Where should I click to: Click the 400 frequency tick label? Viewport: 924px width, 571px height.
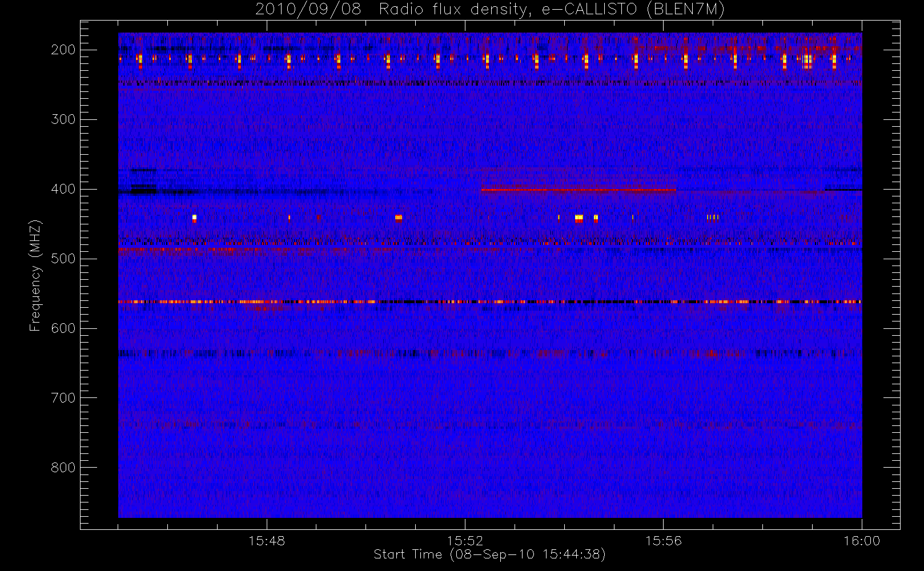[x=63, y=189]
